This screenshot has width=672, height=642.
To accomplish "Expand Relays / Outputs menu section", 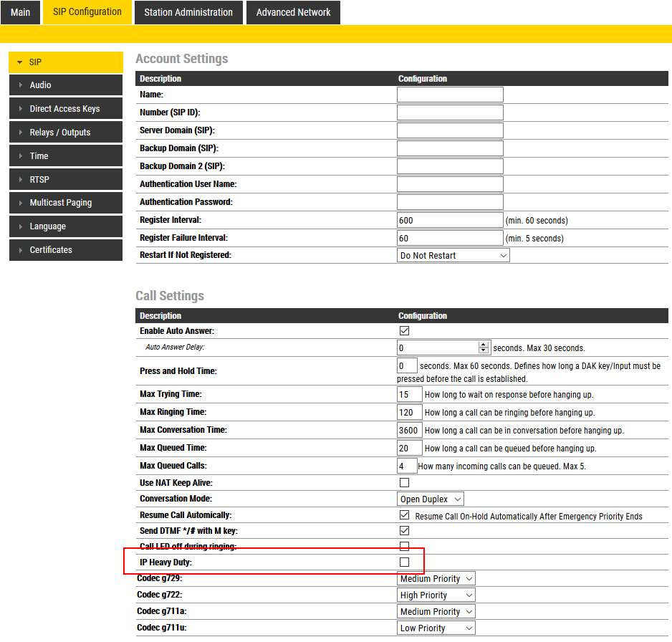I will pyautogui.click(x=65, y=133).
